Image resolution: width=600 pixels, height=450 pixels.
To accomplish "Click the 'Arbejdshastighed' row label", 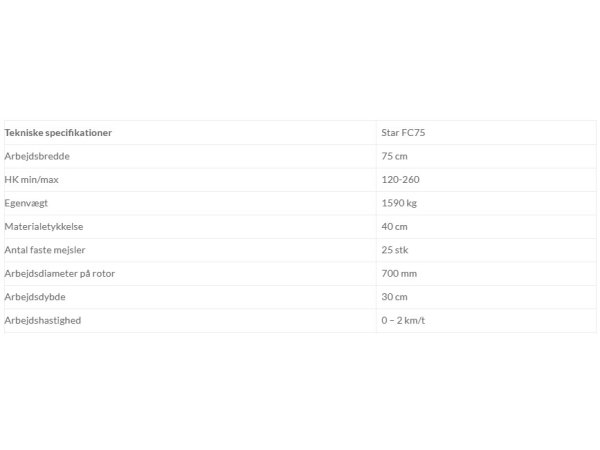I will [x=42, y=320].
